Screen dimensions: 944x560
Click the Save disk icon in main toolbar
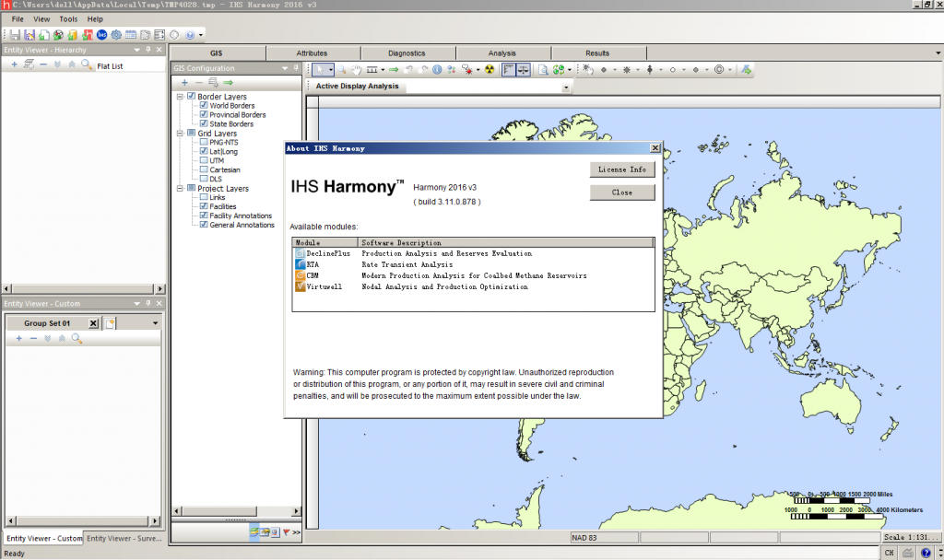pyautogui.click(x=15, y=35)
